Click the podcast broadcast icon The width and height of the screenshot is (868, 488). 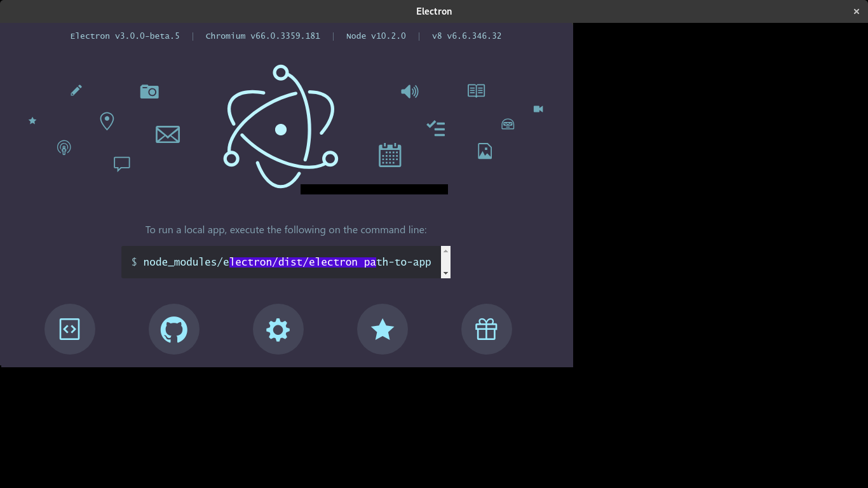pos(64,147)
